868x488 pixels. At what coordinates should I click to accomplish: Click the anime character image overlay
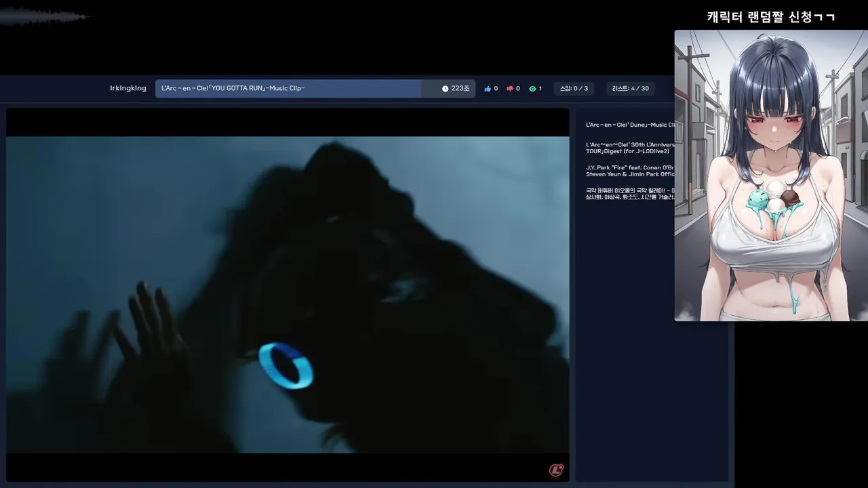click(x=771, y=176)
